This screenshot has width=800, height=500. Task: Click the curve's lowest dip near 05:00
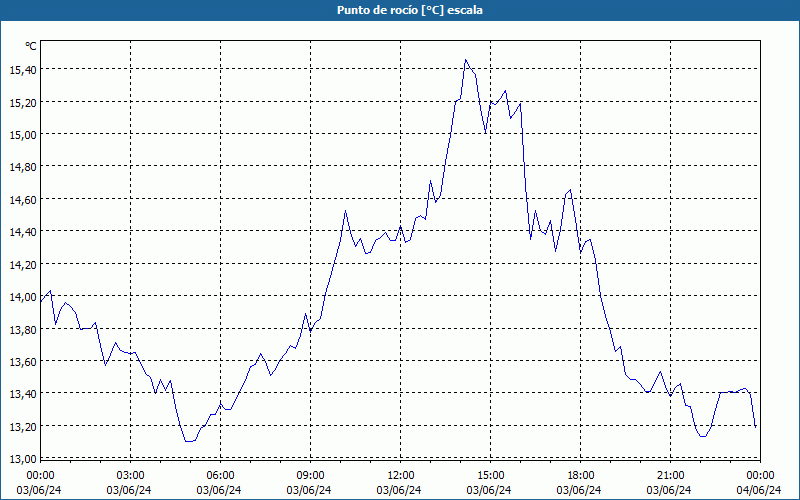189,441
